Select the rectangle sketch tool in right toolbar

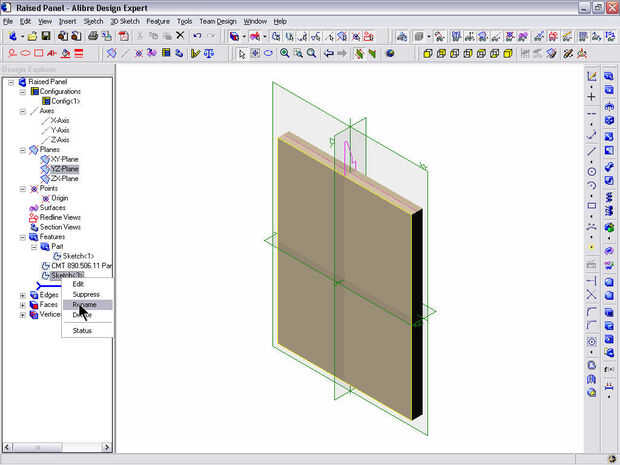coord(592,206)
